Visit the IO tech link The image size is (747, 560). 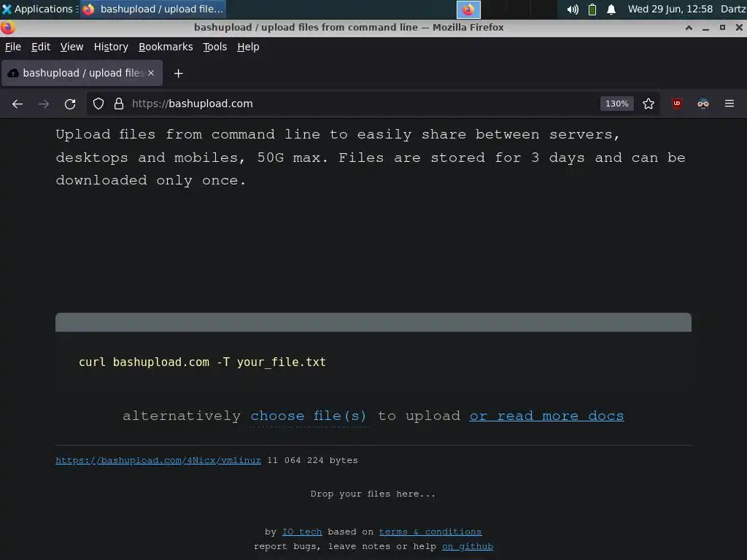tap(302, 532)
